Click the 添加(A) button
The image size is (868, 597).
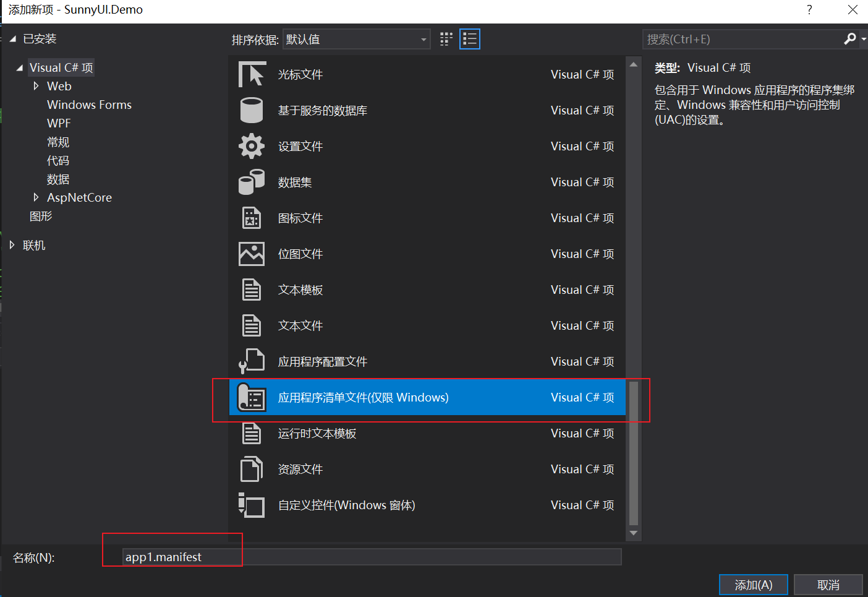click(x=754, y=585)
